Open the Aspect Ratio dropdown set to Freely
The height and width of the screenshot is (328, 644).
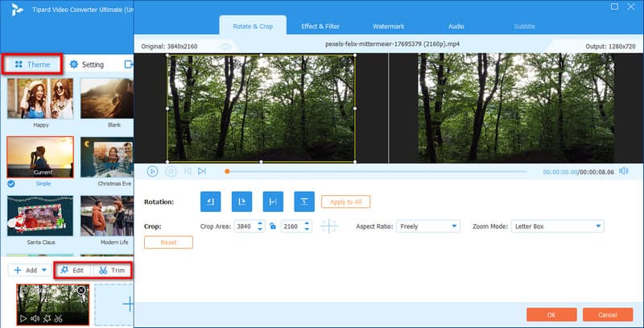coord(428,226)
